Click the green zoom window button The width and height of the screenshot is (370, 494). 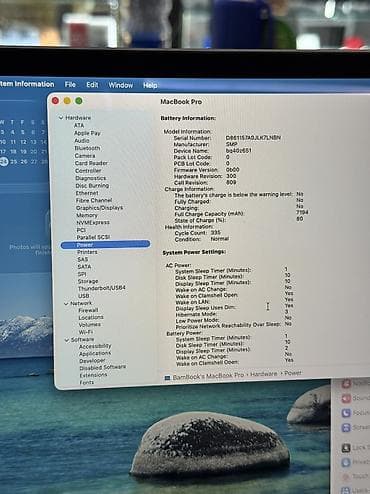tap(79, 101)
